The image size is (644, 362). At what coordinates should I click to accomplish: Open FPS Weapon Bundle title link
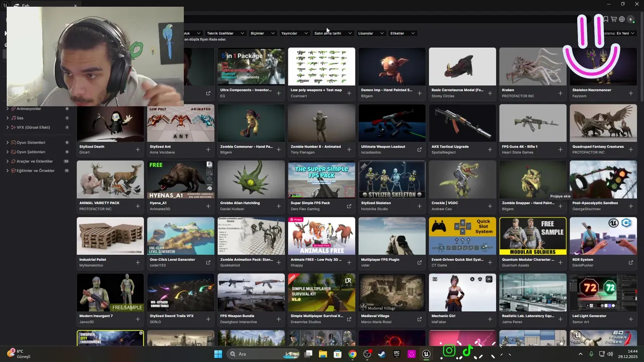point(238,316)
